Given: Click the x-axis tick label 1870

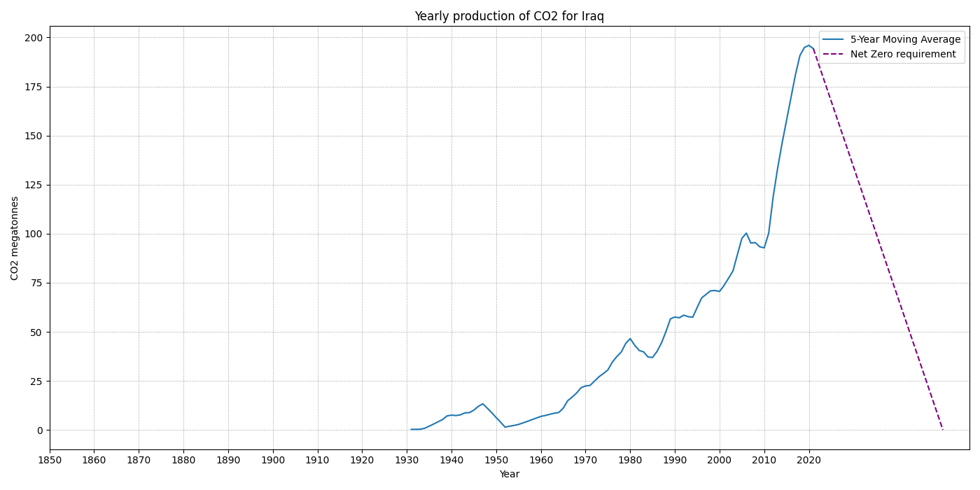Looking at the screenshot, I should (139, 461).
